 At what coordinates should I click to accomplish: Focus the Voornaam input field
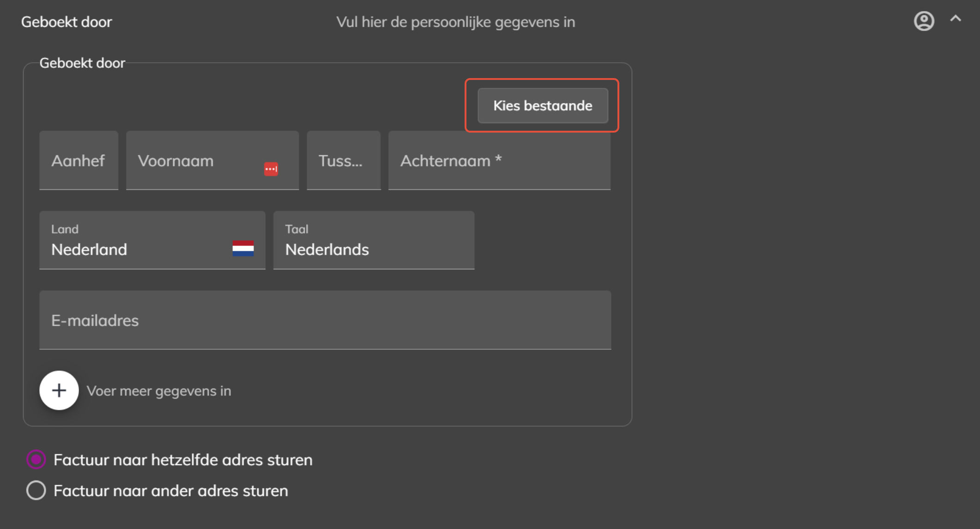pyautogui.click(x=212, y=160)
